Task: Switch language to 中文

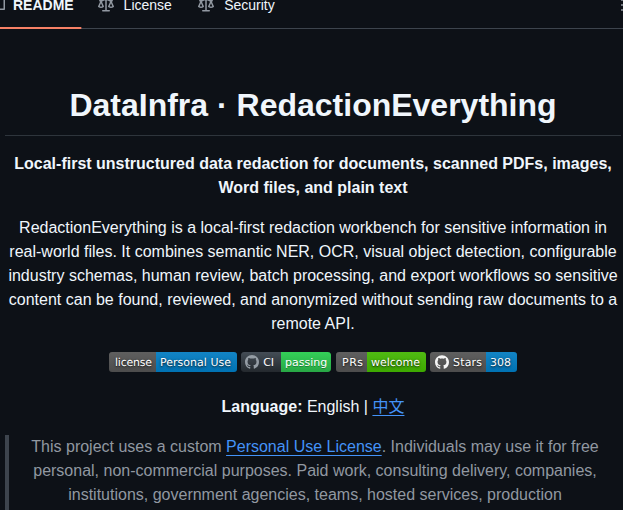Action: pyautogui.click(x=388, y=406)
